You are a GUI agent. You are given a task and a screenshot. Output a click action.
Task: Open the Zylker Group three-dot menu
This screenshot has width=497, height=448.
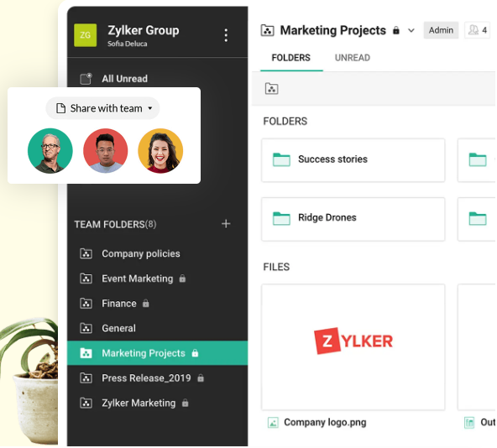click(x=226, y=35)
